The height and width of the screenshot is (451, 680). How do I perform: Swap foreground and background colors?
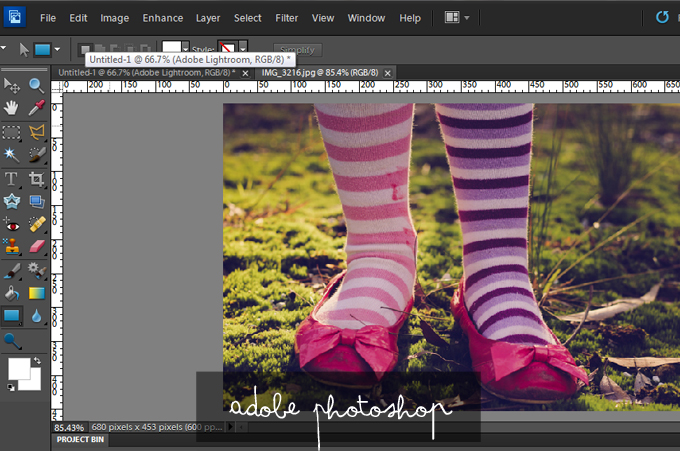37,360
